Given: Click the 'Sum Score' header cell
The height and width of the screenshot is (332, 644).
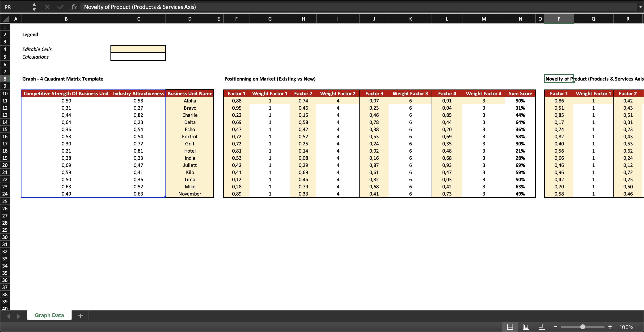Looking at the screenshot, I should pos(520,94).
